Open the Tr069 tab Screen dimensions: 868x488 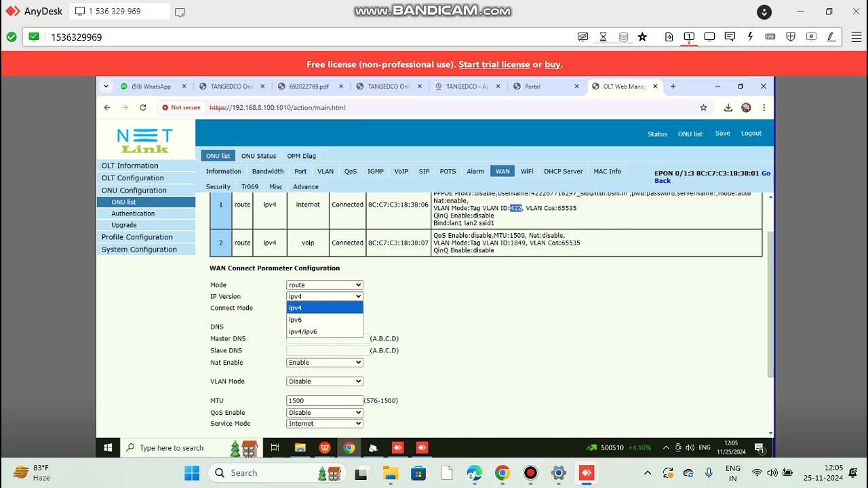point(250,186)
